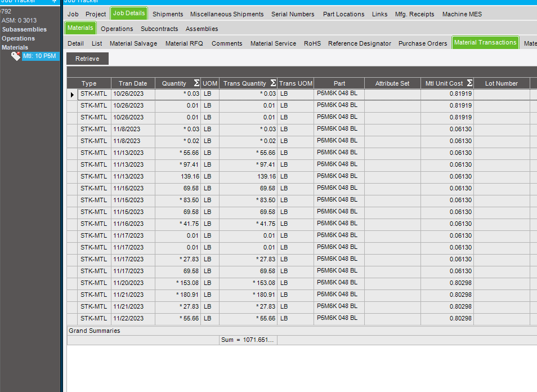537x392 pixels.
Task: Open Miscellaneous Shipments tab
Action: pyautogui.click(x=227, y=14)
